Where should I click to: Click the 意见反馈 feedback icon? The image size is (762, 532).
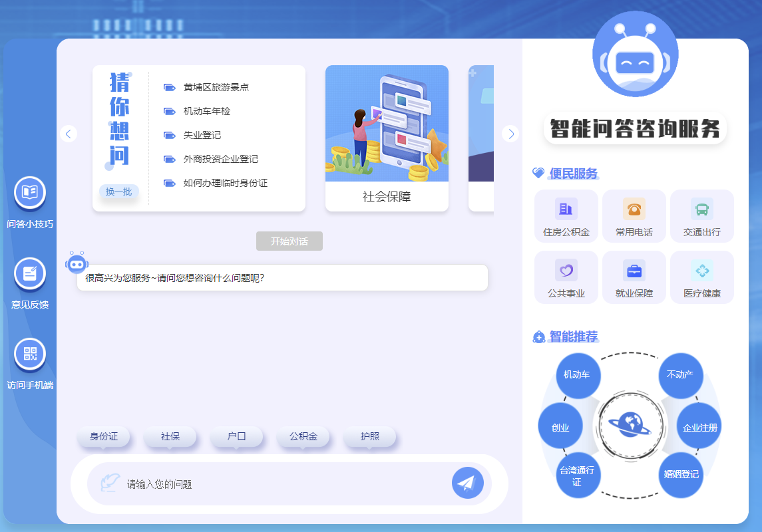pyautogui.click(x=30, y=273)
